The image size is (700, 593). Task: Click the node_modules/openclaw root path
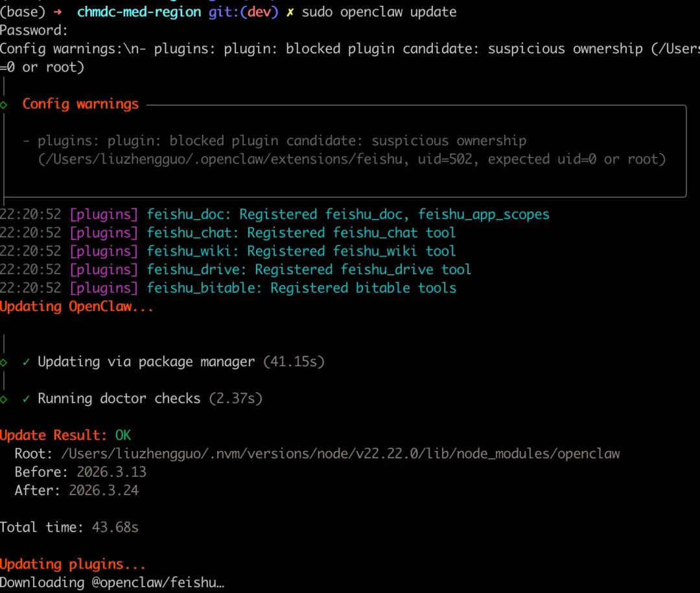click(340, 454)
